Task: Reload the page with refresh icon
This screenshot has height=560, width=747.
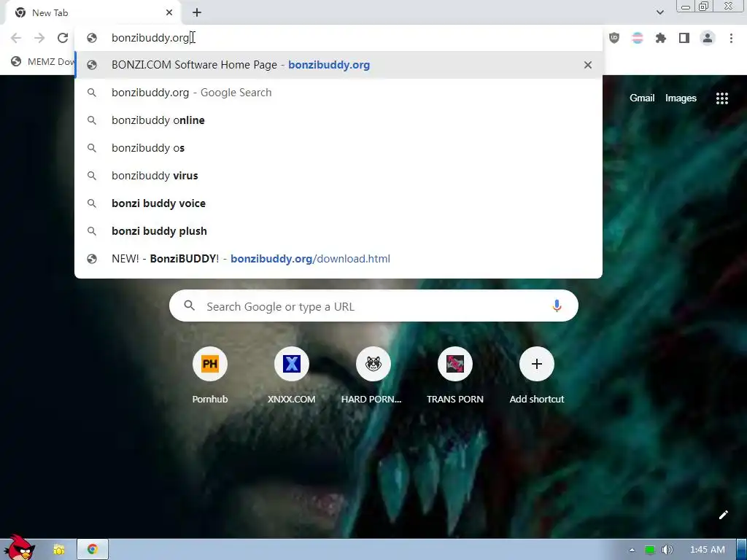Action: [63, 38]
